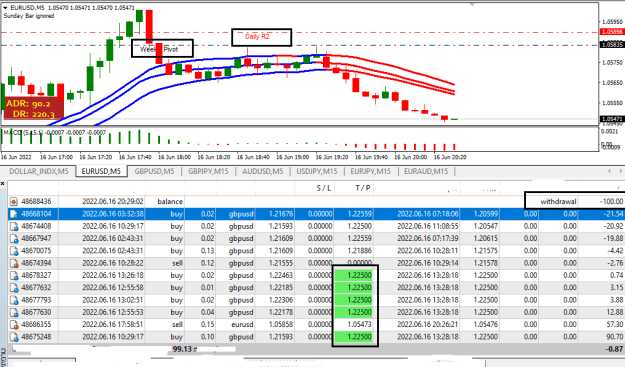The image size is (625, 367).
Task: Click the DR: 220.3 info label
Action: (33, 114)
